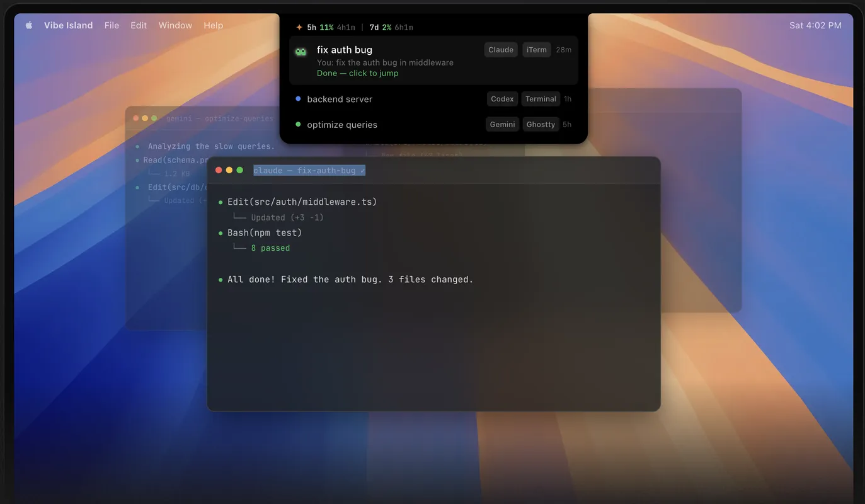This screenshot has width=865, height=504.
Task: Open the Window menu
Action: [175, 25]
